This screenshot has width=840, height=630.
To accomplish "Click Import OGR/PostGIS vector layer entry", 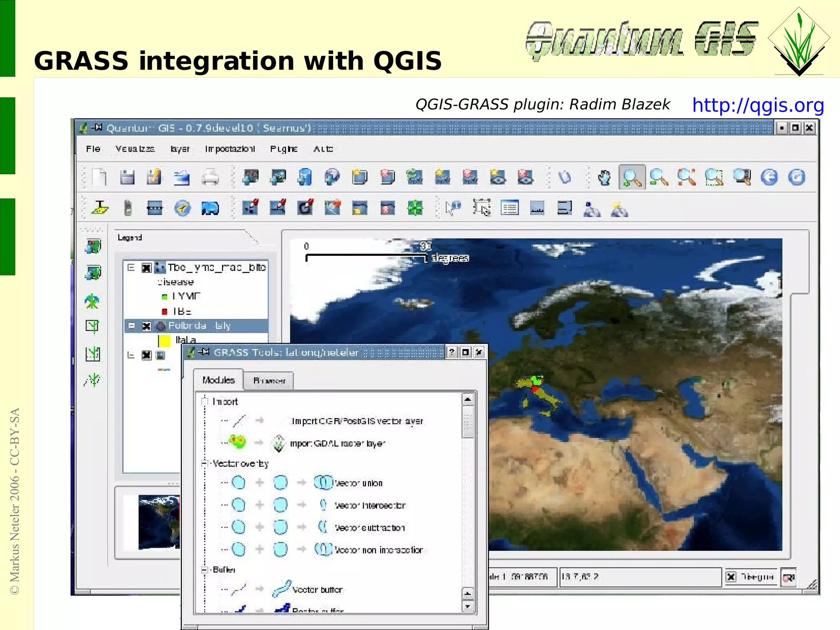I will [357, 421].
